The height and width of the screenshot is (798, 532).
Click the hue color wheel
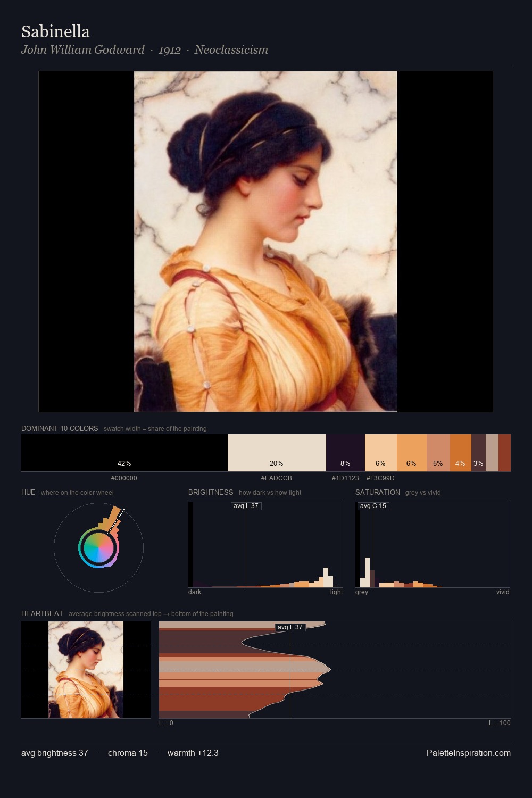pos(98,547)
